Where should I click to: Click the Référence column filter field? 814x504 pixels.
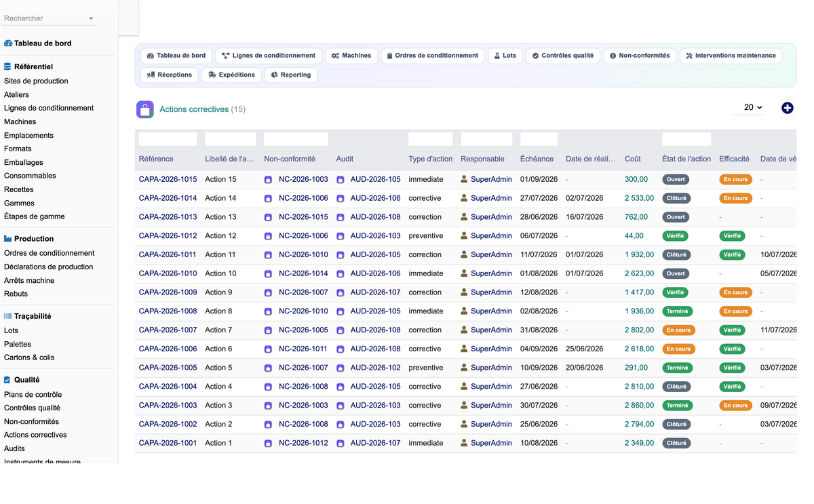pos(168,139)
